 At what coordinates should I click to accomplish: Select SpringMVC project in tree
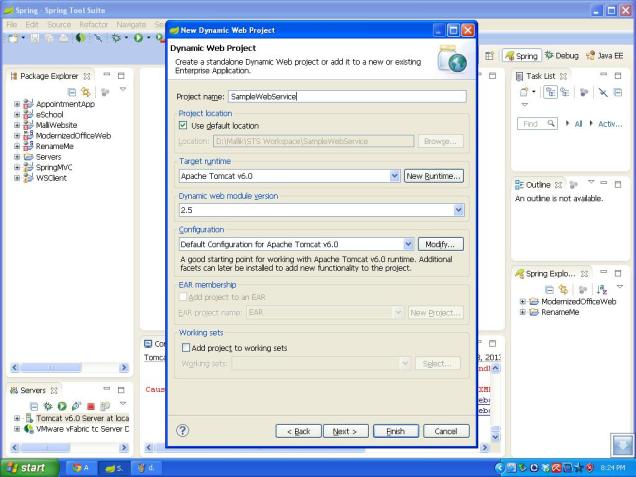pos(54,167)
